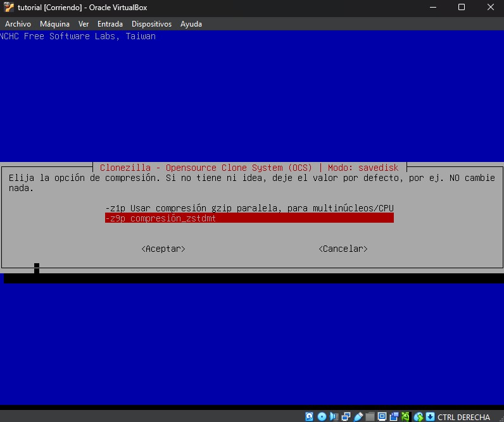Maximize the VirtualBox window

click(462, 7)
